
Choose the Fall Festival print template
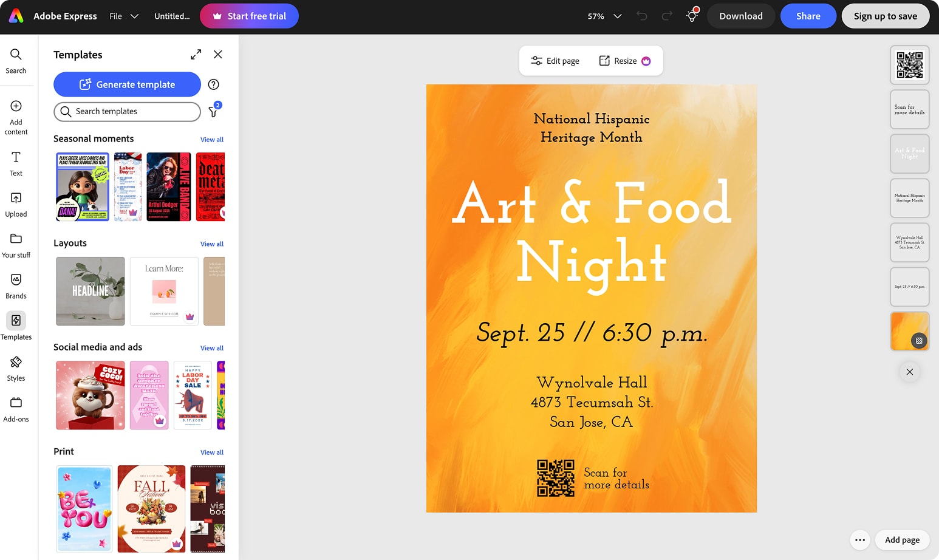click(151, 509)
